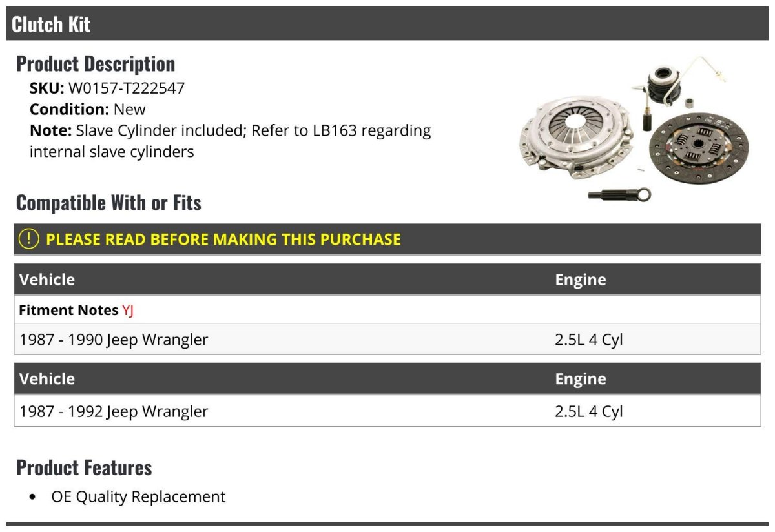The height and width of the screenshot is (532, 775).
Task: Click the SKU W0157-T222547 text
Action: [x=107, y=88]
